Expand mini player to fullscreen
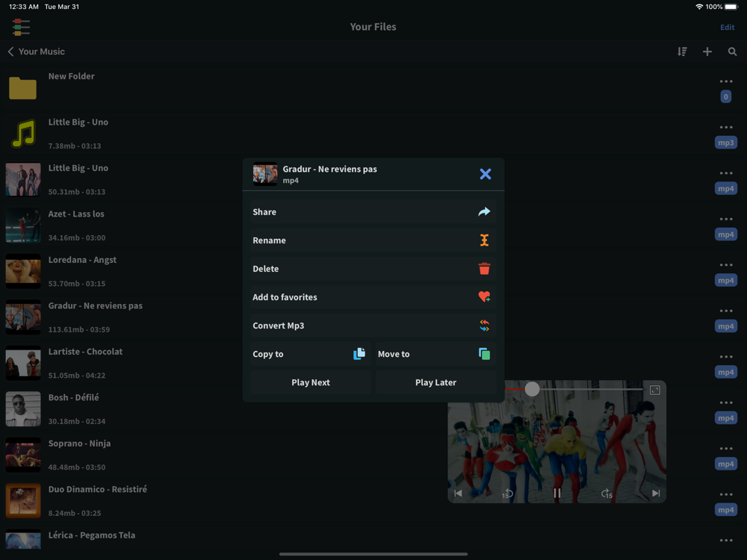Image resolution: width=747 pixels, height=560 pixels. (x=654, y=390)
